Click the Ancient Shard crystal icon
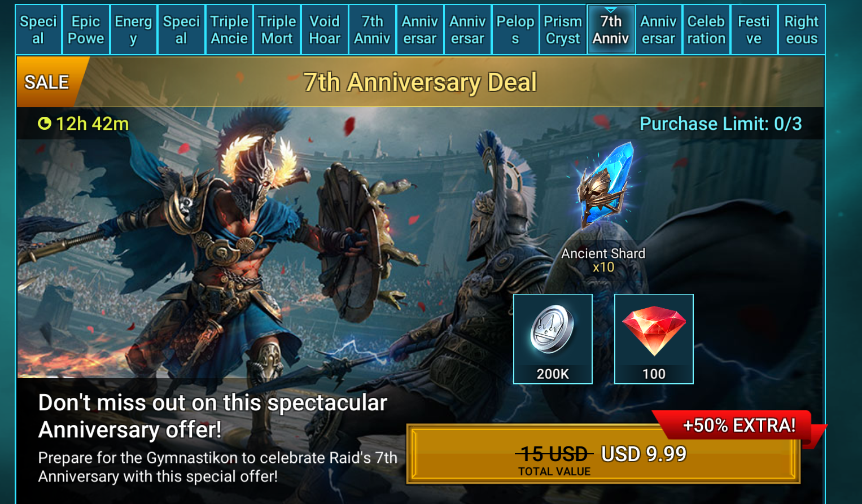 click(x=605, y=185)
